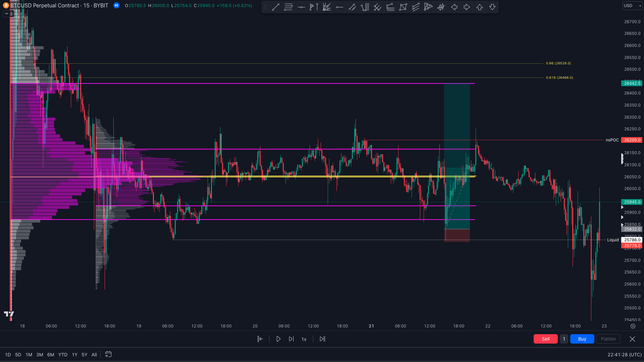Select the Arrow Right marker tool
This screenshot has width=644, height=362.
click(x=466, y=7)
